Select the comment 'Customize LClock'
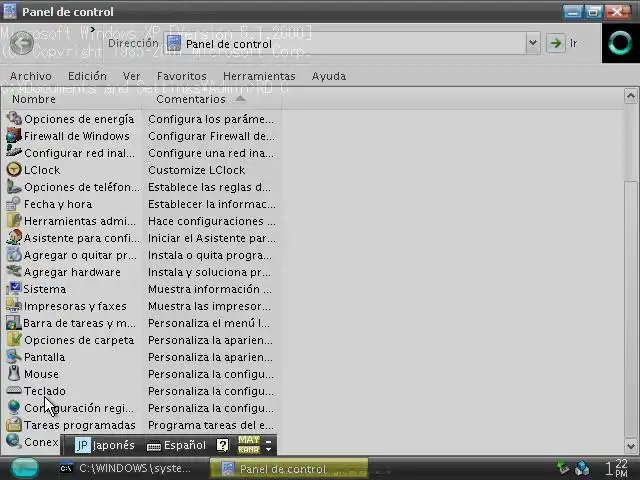640x480 pixels. click(196, 170)
